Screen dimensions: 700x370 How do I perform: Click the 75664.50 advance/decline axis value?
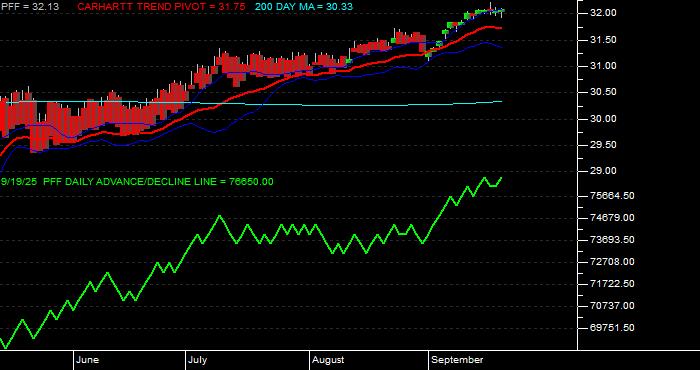pyautogui.click(x=613, y=196)
